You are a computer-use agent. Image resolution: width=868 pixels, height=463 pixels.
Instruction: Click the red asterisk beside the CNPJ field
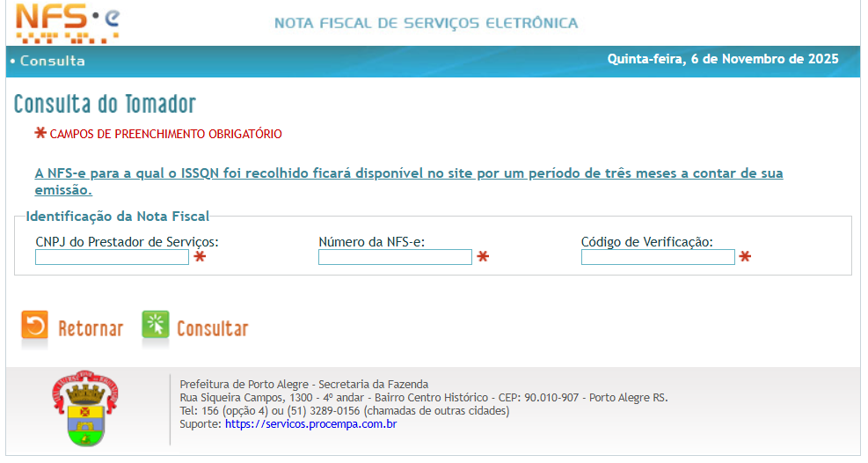[201, 257]
